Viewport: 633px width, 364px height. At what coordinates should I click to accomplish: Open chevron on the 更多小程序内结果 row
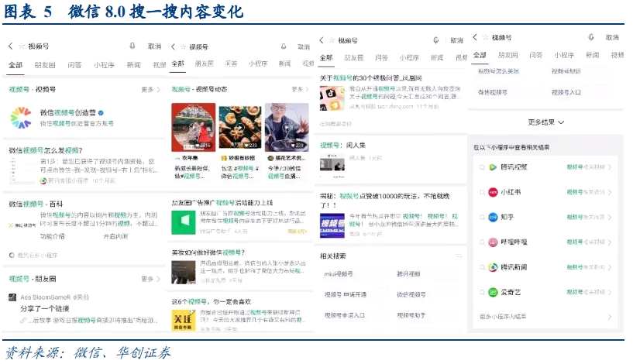pos(610,317)
